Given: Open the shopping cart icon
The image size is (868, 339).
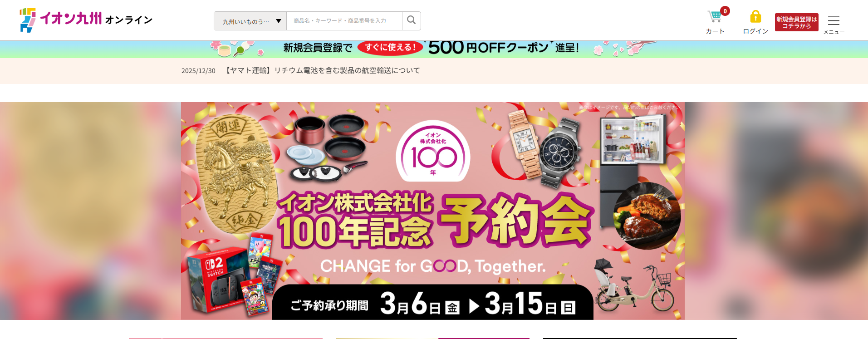Looking at the screenshot, I should click(715, 16).
